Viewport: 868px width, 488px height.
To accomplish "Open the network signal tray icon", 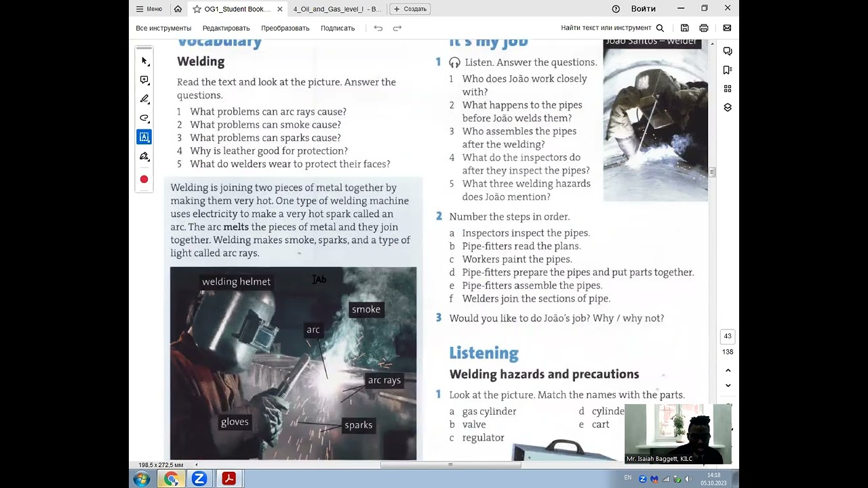I will click(666, 479).
